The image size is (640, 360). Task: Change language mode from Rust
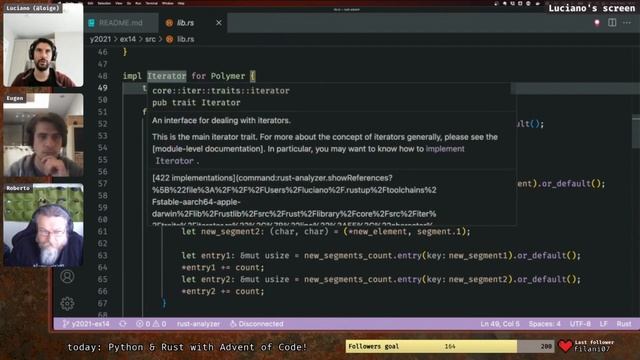[x=624, y=324]
